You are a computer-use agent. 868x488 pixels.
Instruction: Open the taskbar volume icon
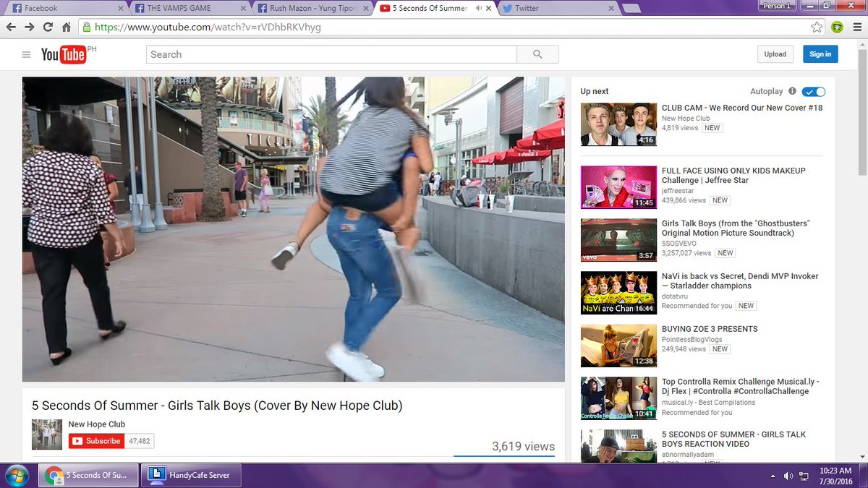(788, 476)
